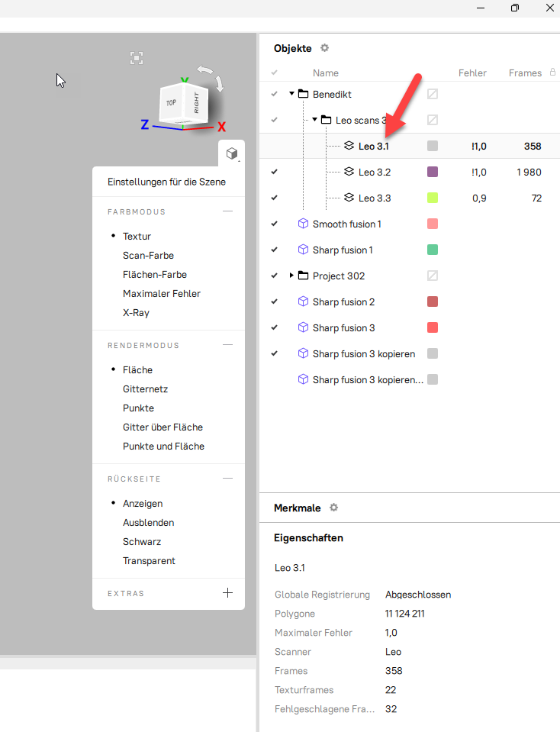Click the model cube icon of Sharp fusion 2
This screenshot has width=560, height=732.
click(x=304, y=302)
